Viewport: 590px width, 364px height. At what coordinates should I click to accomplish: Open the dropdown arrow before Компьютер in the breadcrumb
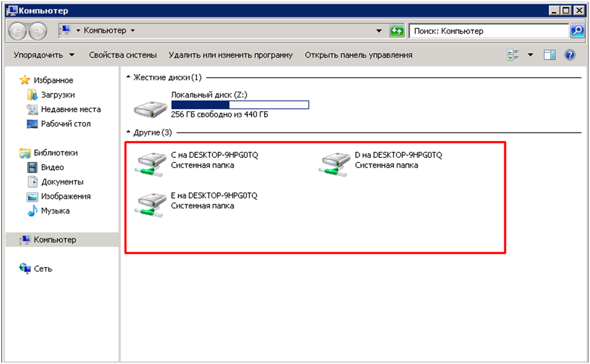(78, 31)
